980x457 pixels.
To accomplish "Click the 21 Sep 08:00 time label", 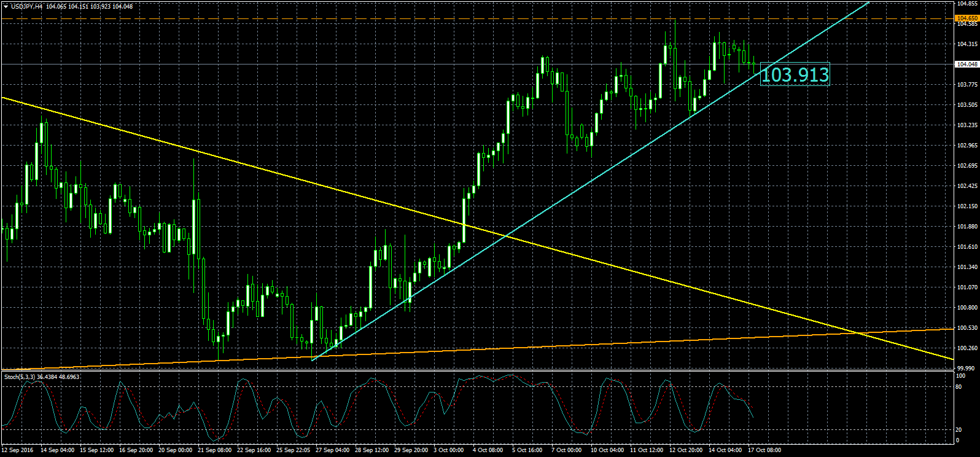I will 215,450.
